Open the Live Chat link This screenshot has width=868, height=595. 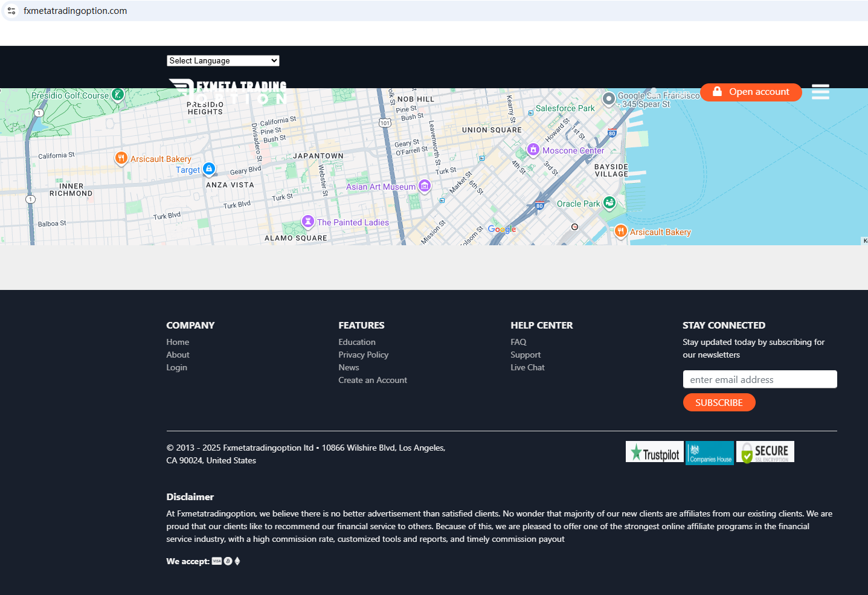[527, 367]
